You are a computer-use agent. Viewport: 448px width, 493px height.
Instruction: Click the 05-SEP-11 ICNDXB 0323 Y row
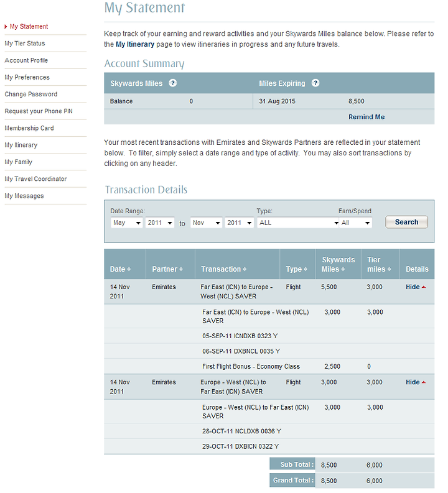click(269, 336)
